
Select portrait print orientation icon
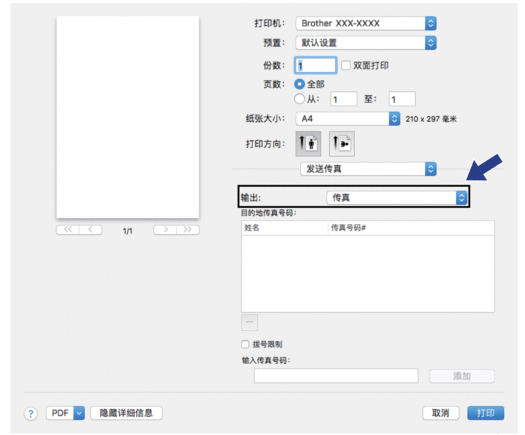tap(308, 144)
